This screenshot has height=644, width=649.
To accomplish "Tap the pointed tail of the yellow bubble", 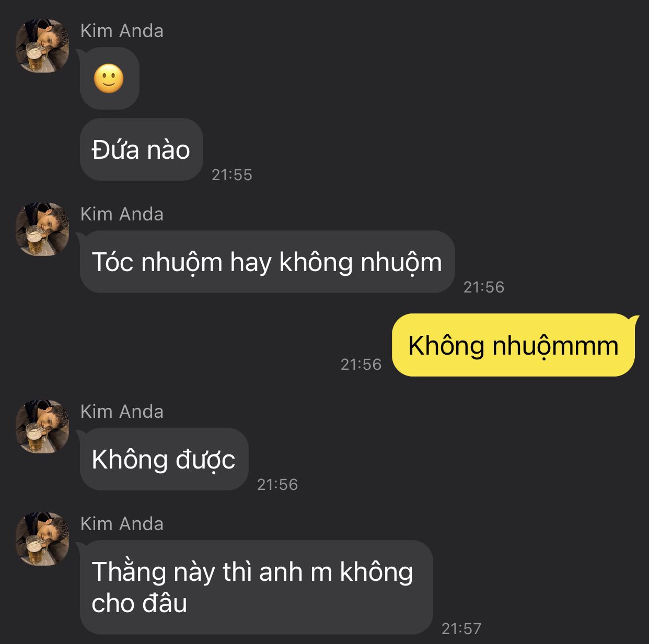I will click(x=634, y=319).
